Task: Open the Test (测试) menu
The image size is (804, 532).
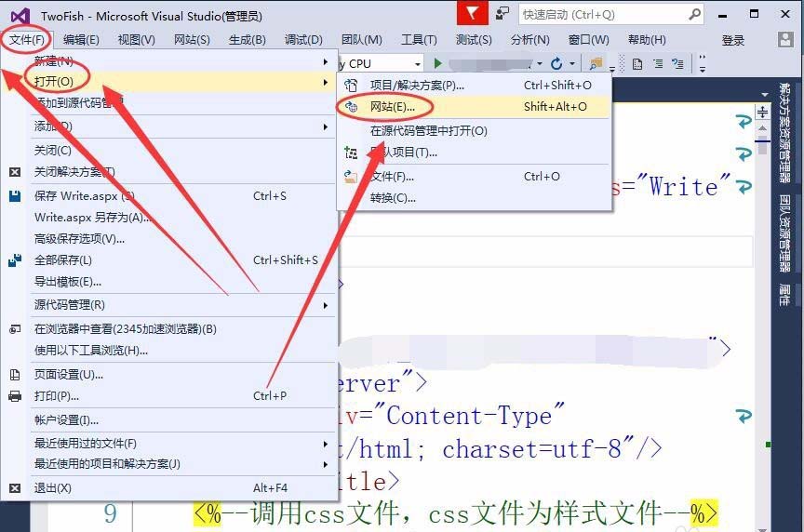Action: point(474,39)
